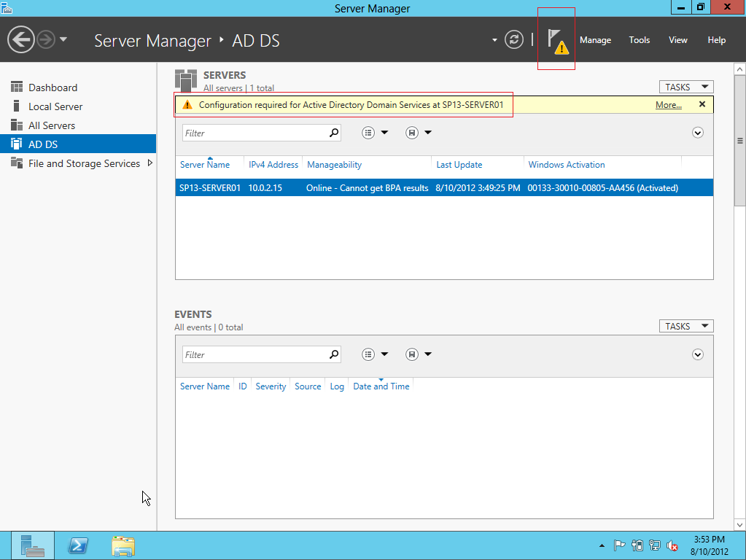Image resolution: width=746 pixels, height=560 pixels.
Task: Open the View menu
Action: click(x=678, y=40)
